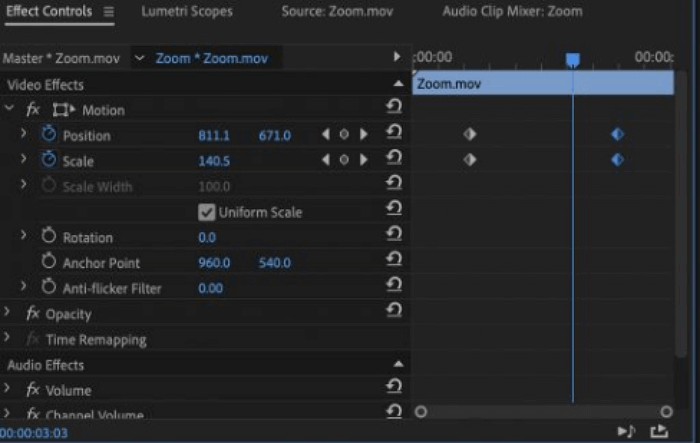
Task: Toggle the Position stopwatch animation icon
Action: 49,134
